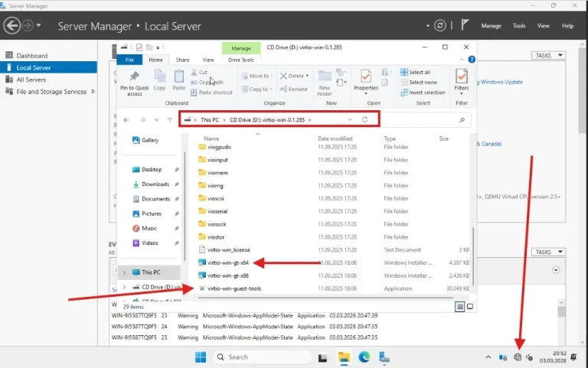Show hidden tray icons chevron

click(488, 357)
